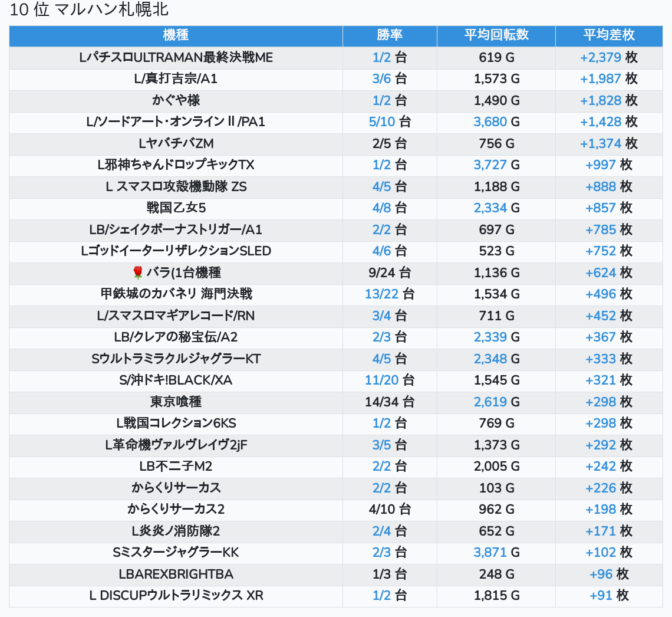The width and height of the screenshot is (672, 617).
Task: Click the 3/6 台 win rate cell
Action: pyautogui.click(x=390, y=79)
